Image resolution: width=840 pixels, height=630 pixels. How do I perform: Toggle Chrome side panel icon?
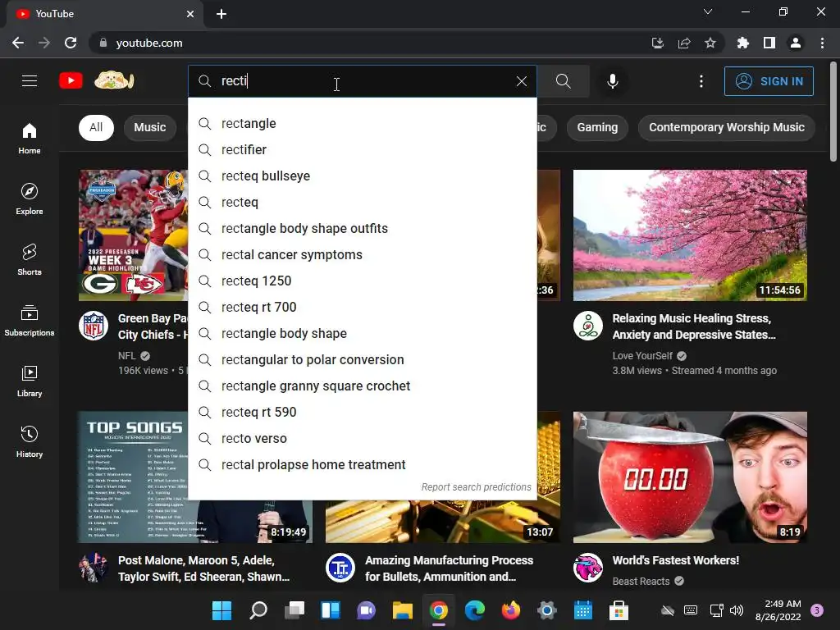pos(769,43)
